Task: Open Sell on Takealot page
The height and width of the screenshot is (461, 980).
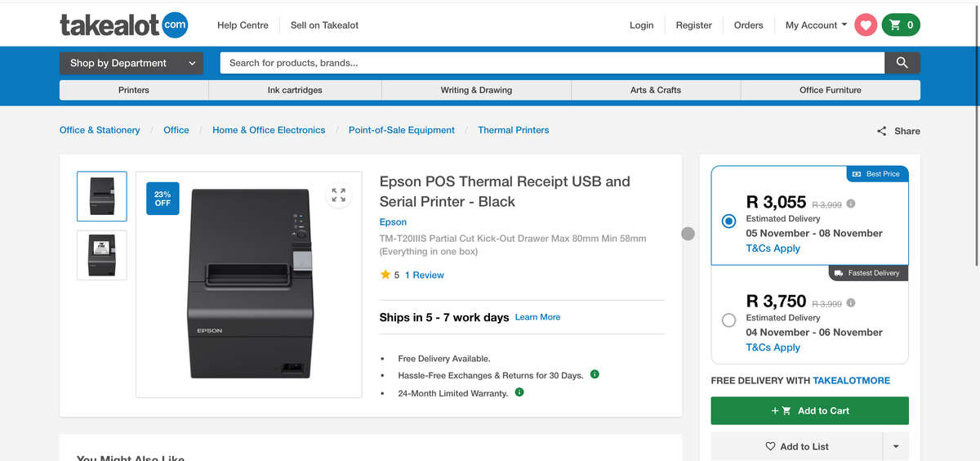Action: click(x=324, y=25)
